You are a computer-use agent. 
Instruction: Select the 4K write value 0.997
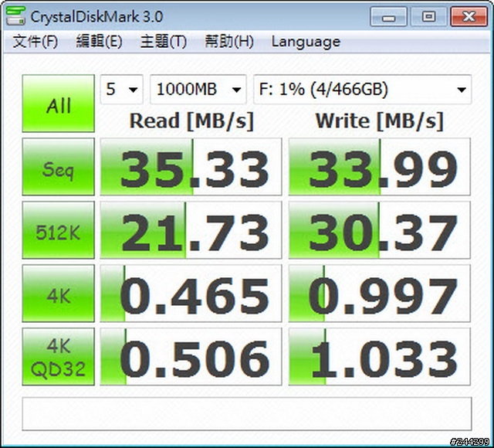point(380,294)
